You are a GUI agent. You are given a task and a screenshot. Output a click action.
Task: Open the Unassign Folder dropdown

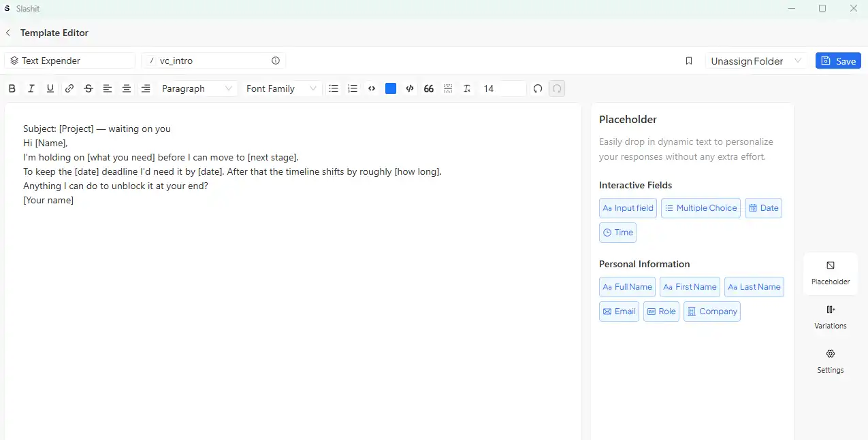pyautogui.click(x=756, y=61)
